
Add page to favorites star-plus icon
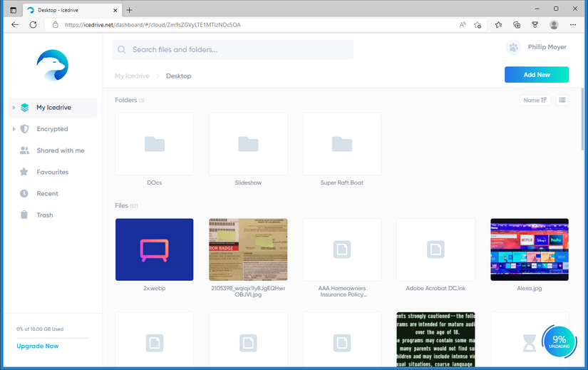pyautogui.click(x=478, y=25)
